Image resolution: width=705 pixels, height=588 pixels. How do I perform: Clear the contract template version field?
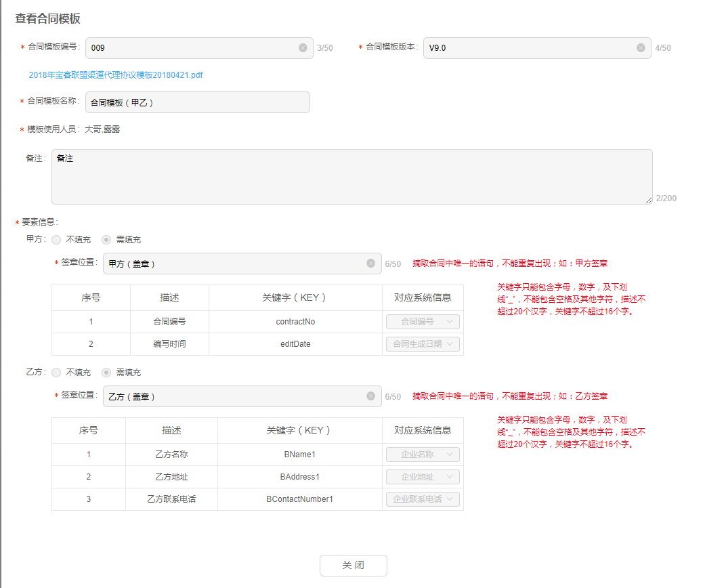coord(641,48)
